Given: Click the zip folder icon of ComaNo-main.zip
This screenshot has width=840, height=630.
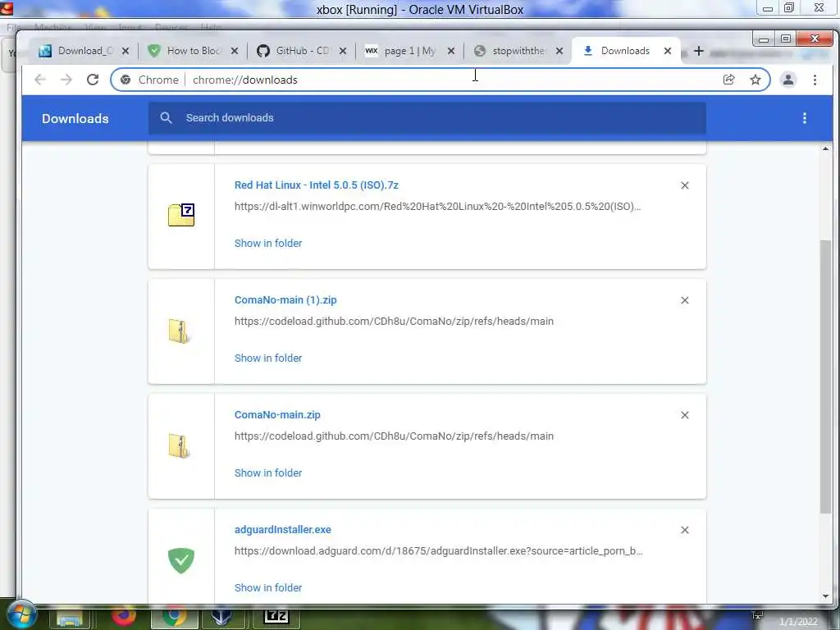Looking at the screenshot, I should (x=178, y=445).
